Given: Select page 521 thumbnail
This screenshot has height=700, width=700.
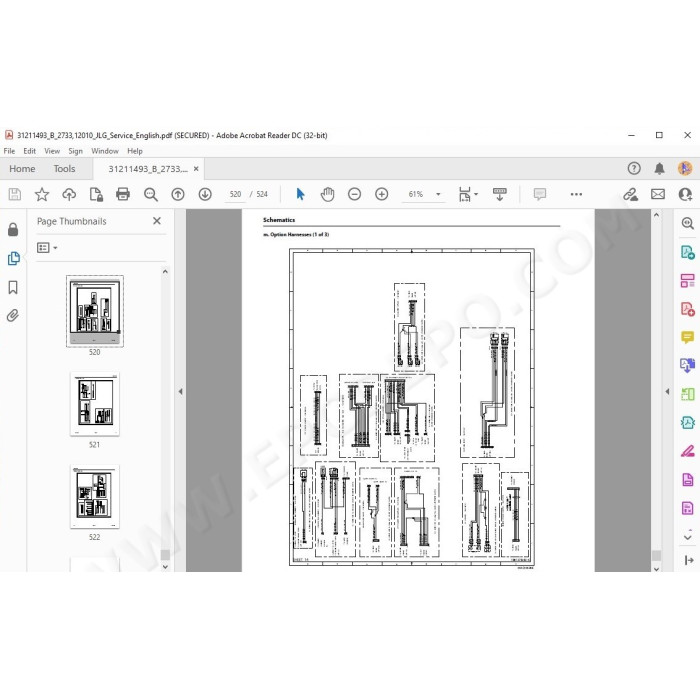Looking at the screenshot, I should pos(95,404).
